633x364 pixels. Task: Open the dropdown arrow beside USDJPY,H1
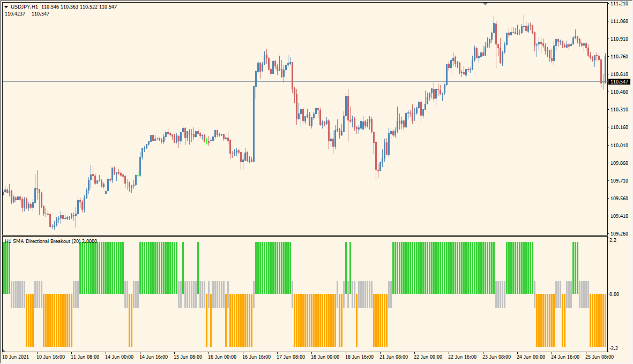[x=6, y=7]
